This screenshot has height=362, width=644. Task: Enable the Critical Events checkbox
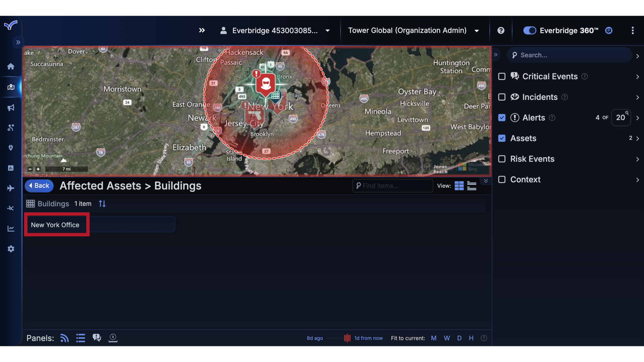[x=502, y=76]
